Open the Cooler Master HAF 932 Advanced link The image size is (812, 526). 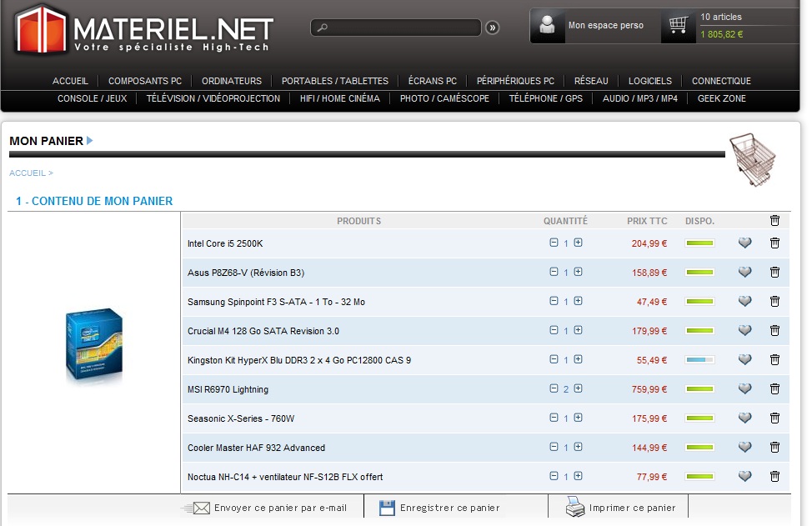(256, 448)
